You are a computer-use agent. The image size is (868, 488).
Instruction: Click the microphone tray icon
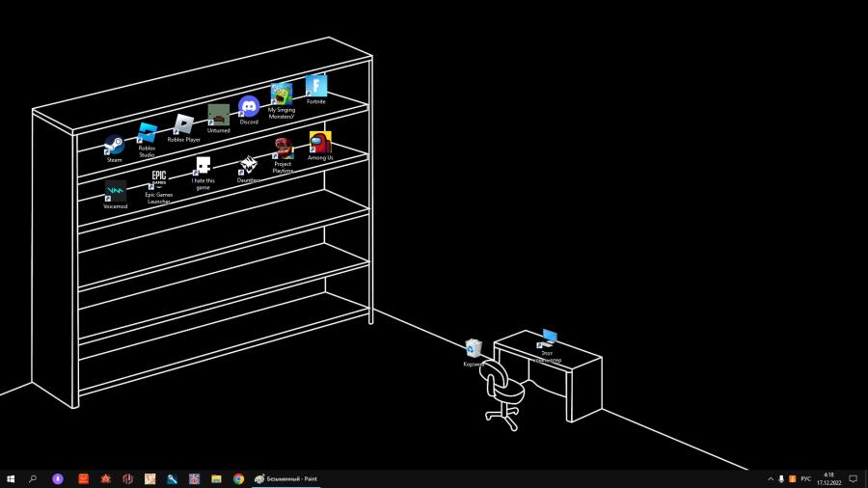(x=781, y=478)
